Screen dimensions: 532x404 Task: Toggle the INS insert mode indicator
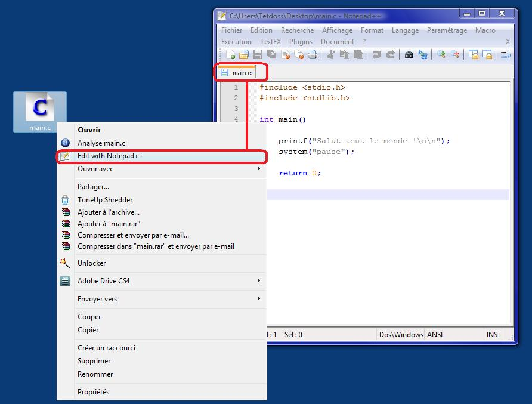pos(491,334)
